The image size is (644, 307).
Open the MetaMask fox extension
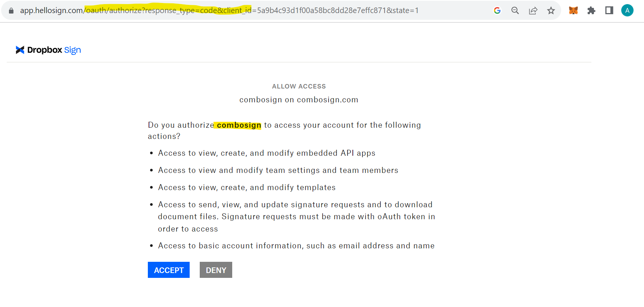coord(573,10)
